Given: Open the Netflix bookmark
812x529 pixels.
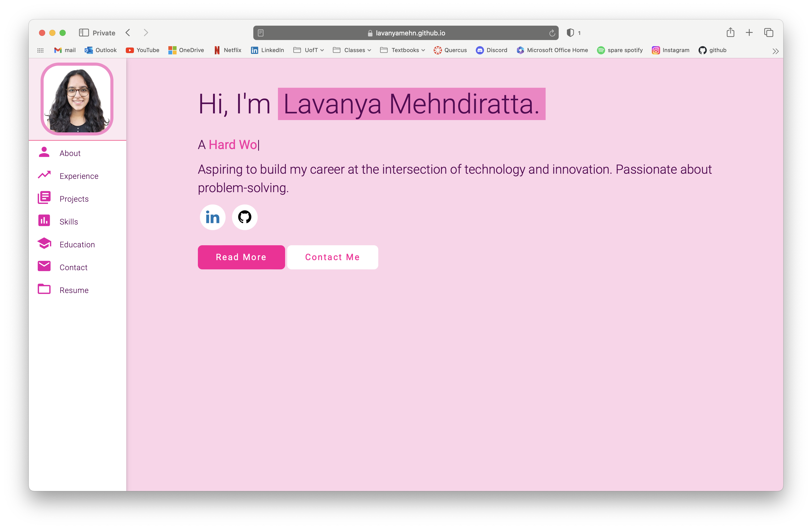Looking at the screenshot, I should [x=227, y=50].
